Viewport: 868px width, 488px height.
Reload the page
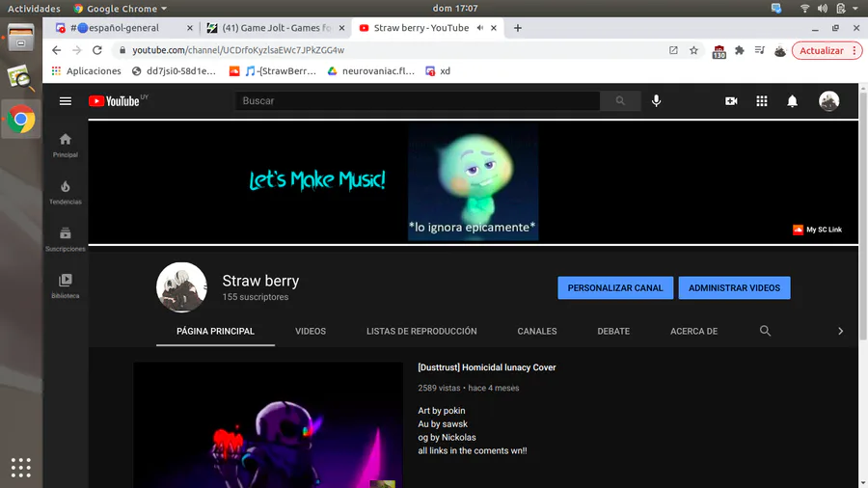click(x=96, y=50)
